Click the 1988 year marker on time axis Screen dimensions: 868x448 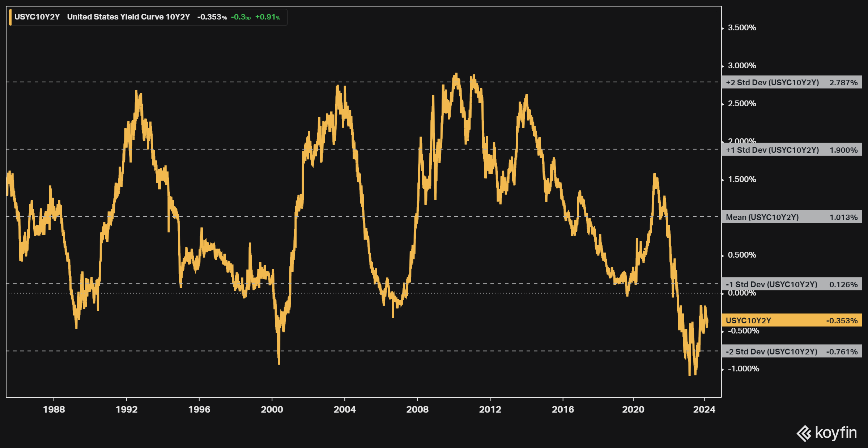54,409
